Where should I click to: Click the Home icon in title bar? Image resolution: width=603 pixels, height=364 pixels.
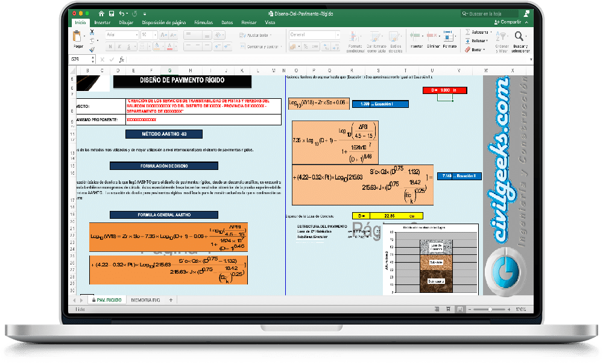(101, 14)
